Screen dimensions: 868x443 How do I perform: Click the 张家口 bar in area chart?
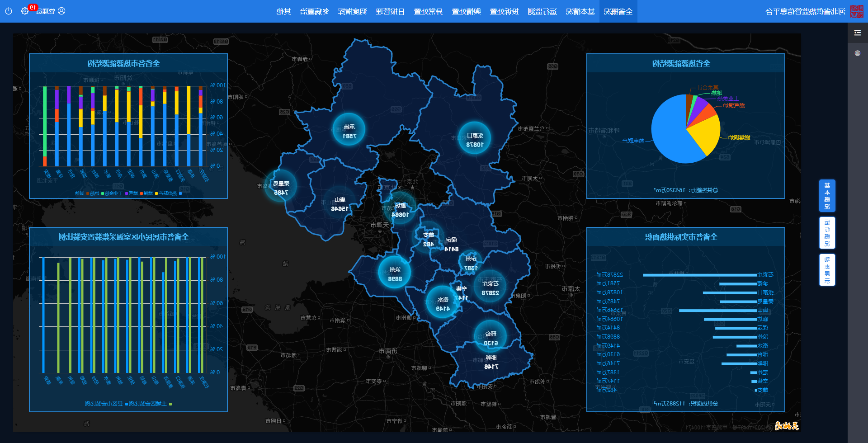[x=730, y=293]
